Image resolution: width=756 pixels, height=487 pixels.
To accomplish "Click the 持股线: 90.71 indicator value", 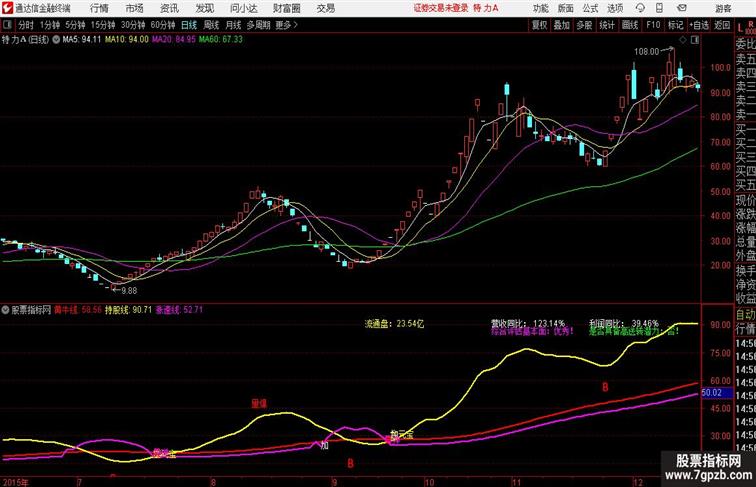I will [x=128, y=310].
